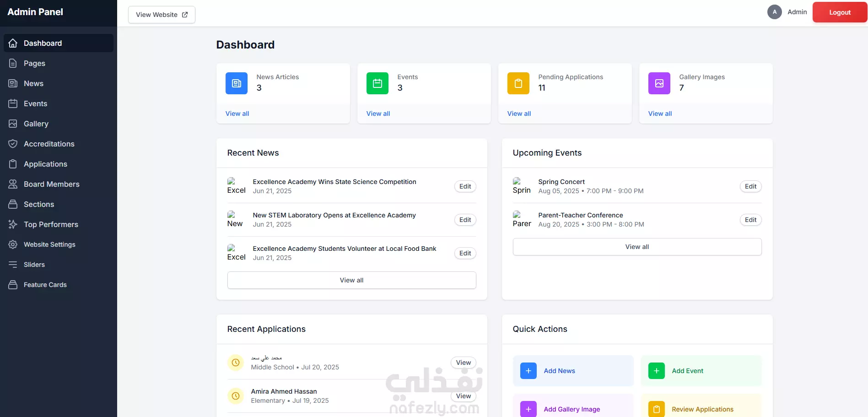The width and height of the screenshot is (868, 417).
Task: Click the Accreditations shield icon
Action: pos(13,144)
